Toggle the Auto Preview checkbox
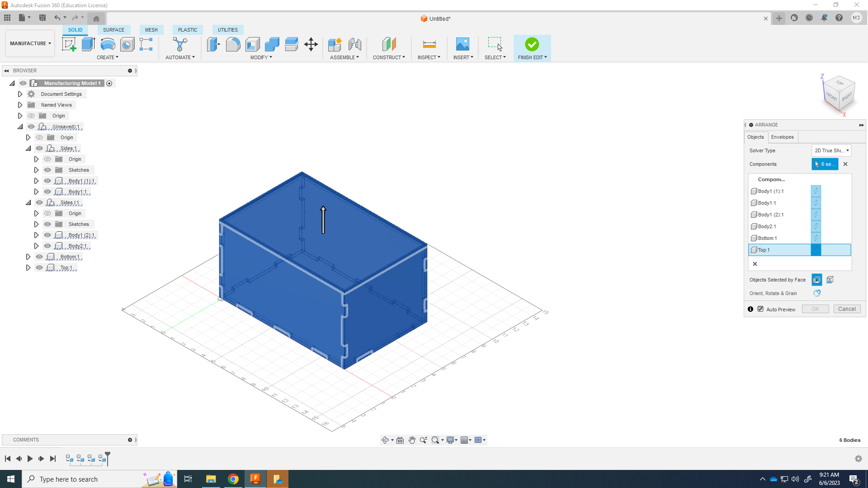Image resolution: width=868 pixels, height=488 pixels. [x=760, y=310]
